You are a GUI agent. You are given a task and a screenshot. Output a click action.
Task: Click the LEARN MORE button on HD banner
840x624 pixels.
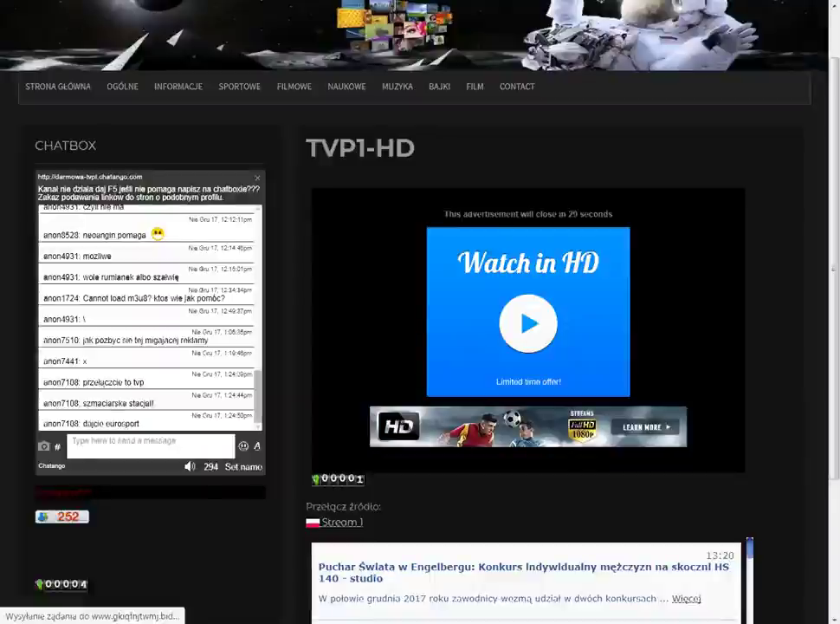coord(647,427)
